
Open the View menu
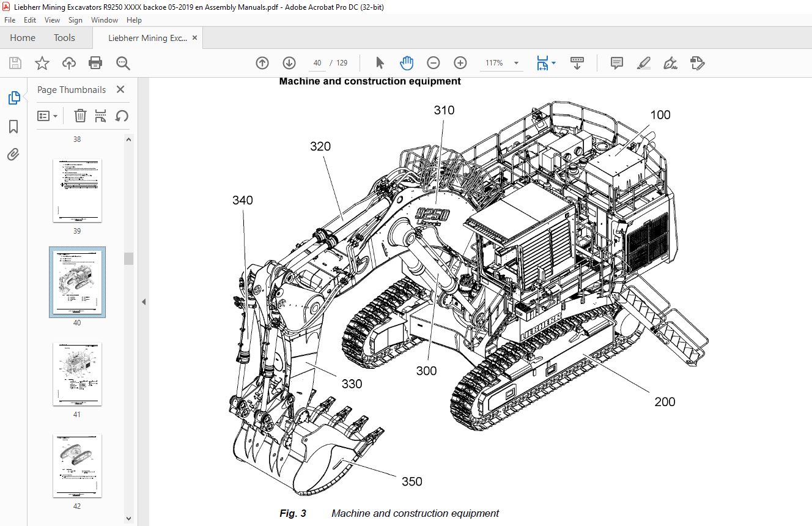[52, 20]
